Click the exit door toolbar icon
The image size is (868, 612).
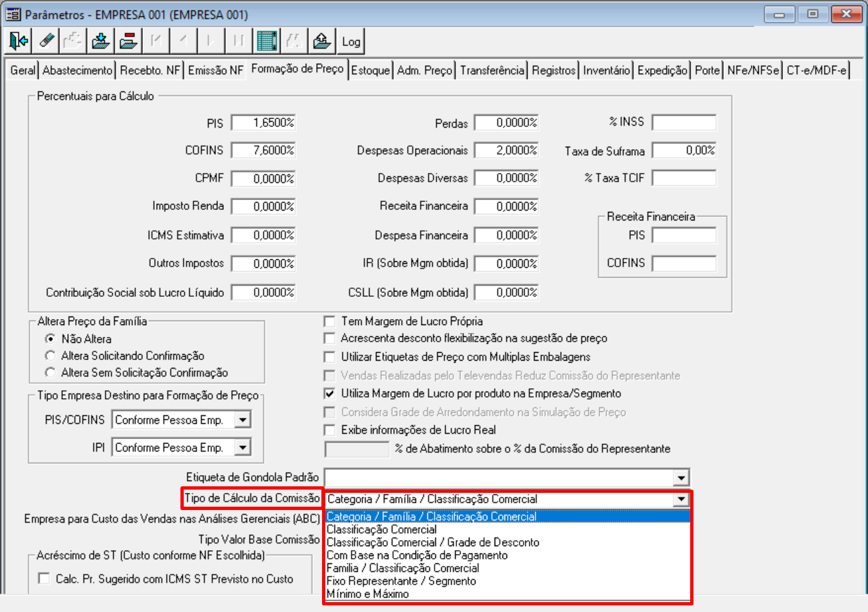coord(18,41)
